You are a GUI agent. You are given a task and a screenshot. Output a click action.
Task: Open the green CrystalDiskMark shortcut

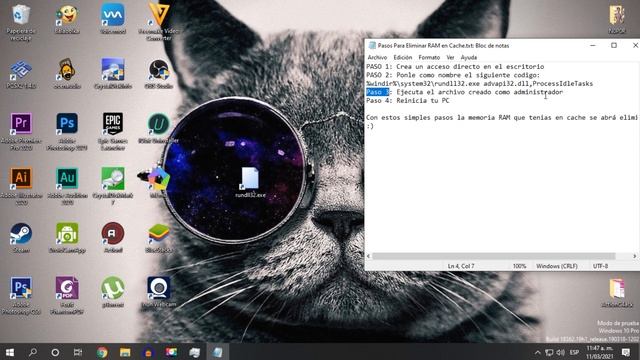113,186
